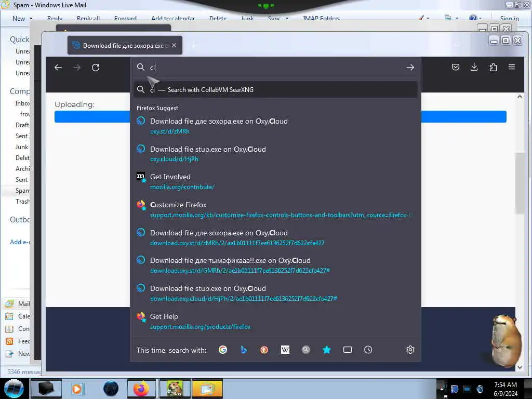
Task: Search only open tabs icon
Action: tap(348, 350)
